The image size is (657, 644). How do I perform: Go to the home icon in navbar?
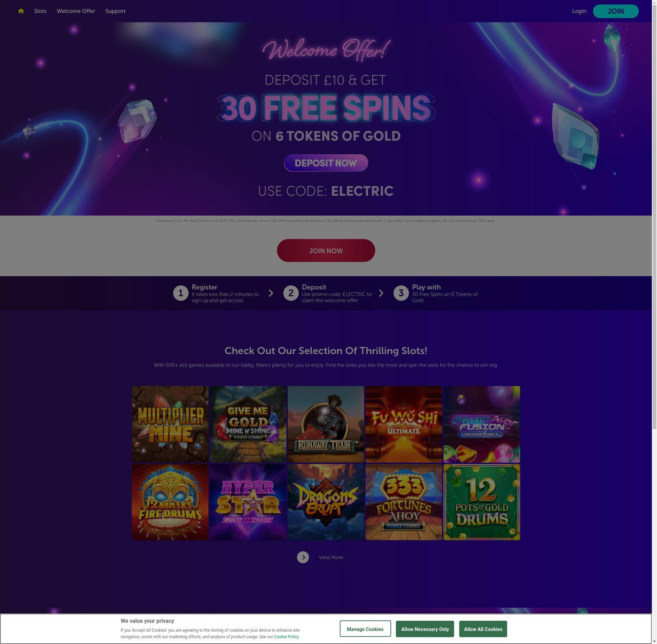pyautogui.click(x=21, y=11)
